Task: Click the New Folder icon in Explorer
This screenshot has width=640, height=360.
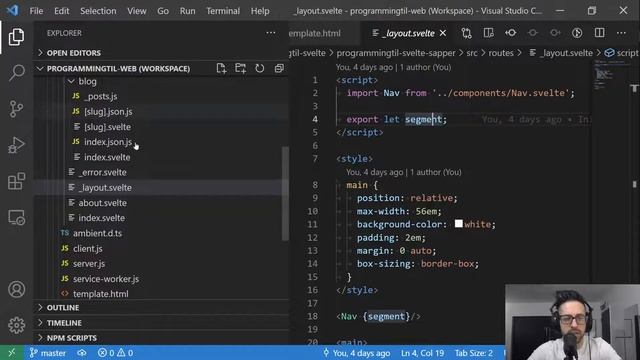Action: (240, 68)
